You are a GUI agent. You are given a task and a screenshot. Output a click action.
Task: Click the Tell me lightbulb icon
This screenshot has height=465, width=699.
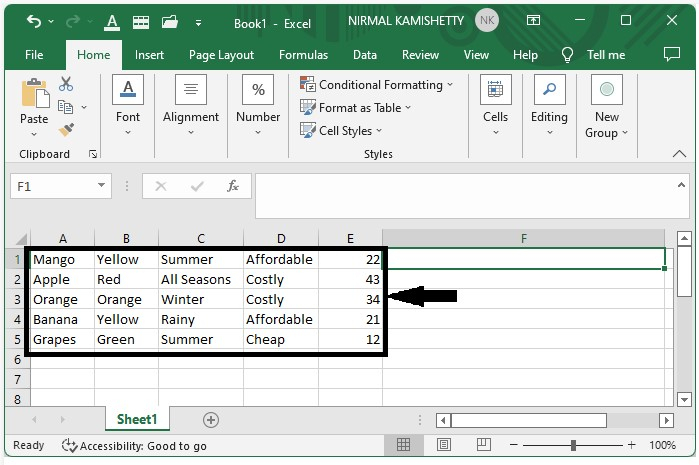click(568, 55)
